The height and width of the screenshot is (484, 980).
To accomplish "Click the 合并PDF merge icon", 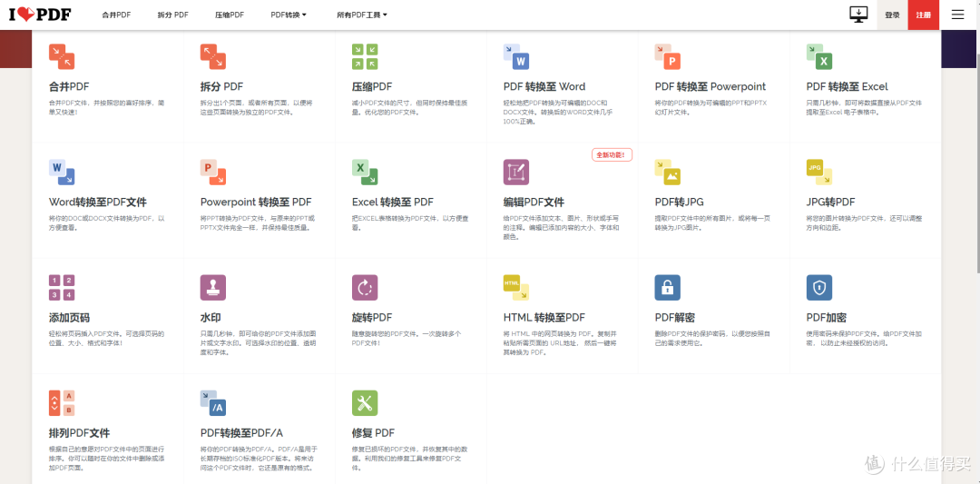I will [62, 56].
